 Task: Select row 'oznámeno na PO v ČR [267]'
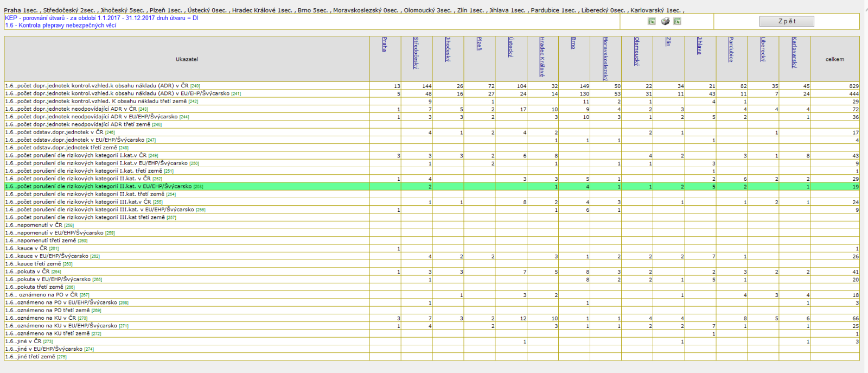click(x=432, y=295)
